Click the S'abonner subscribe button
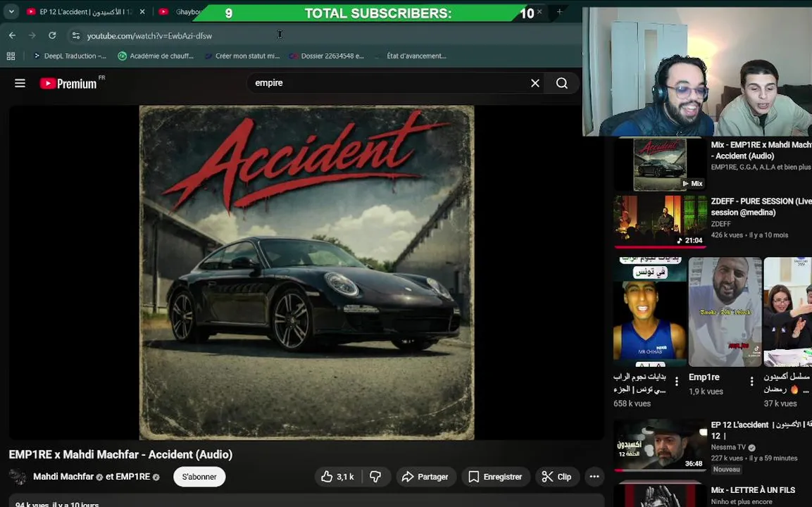The height and width of the screenshot is (507, 812). click(199, 477)
